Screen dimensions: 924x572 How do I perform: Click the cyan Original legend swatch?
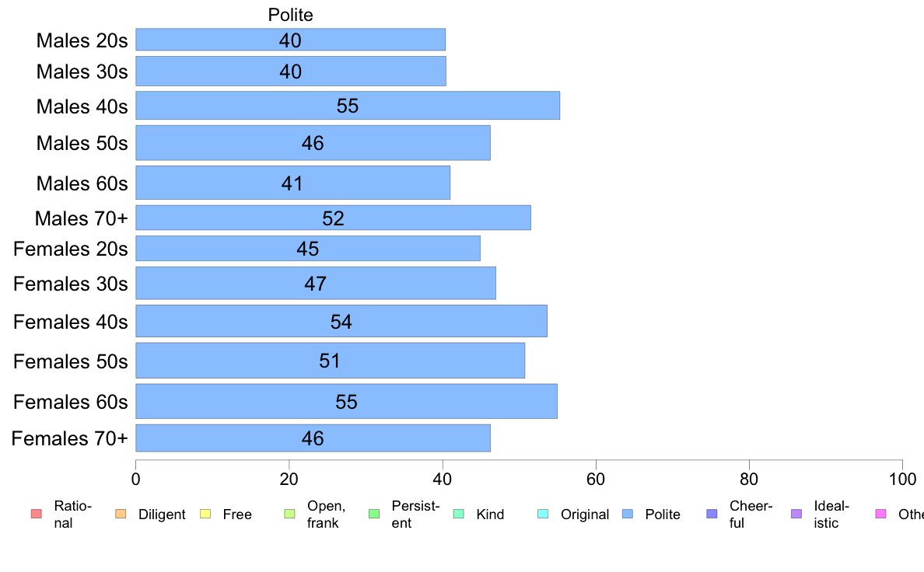544,514
